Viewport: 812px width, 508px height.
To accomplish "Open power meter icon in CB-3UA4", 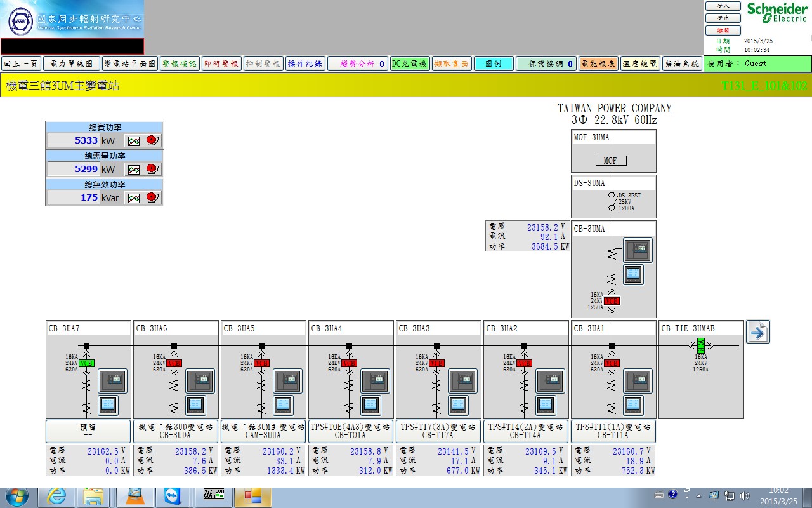I will 371,404.
